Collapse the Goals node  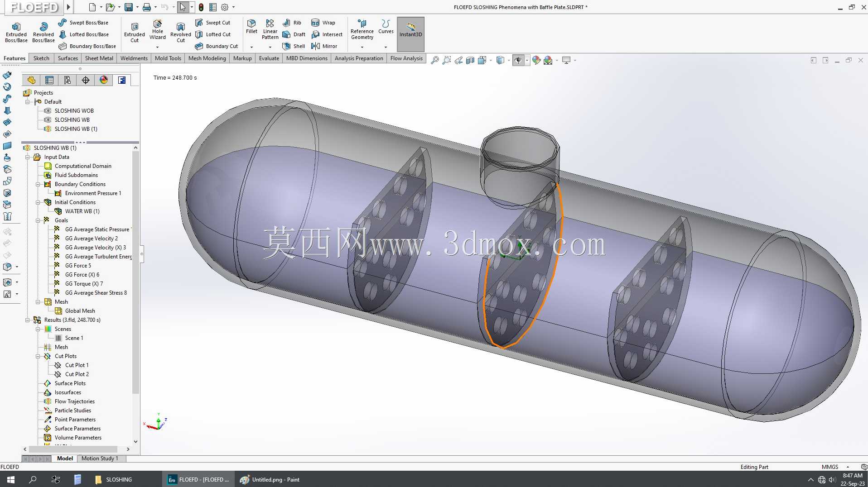tap(38, 220)
